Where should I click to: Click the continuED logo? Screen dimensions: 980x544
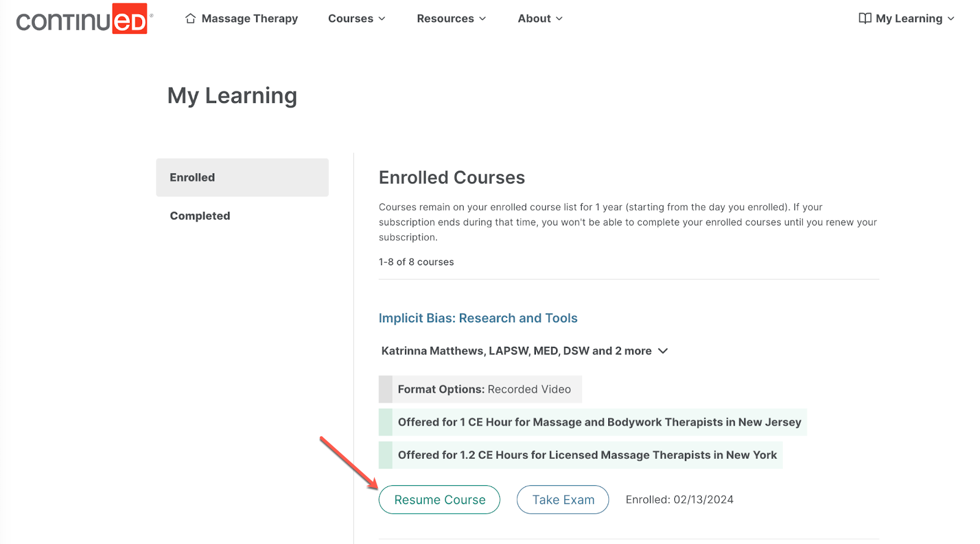pos(82,19)
